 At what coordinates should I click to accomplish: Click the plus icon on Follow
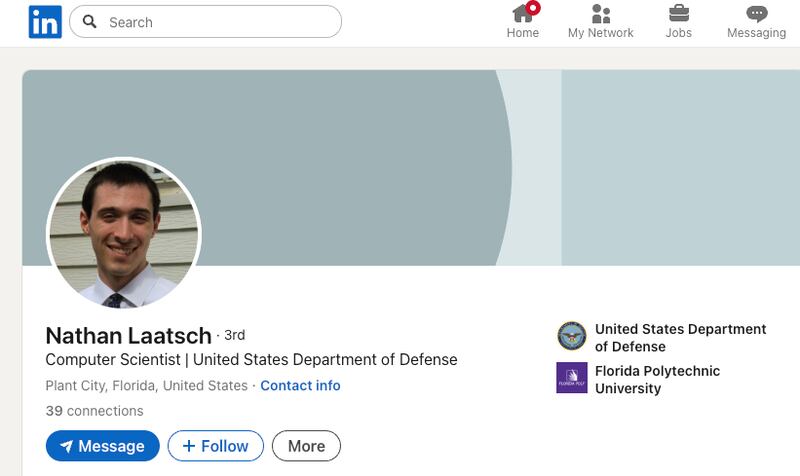tap(188, 446)
